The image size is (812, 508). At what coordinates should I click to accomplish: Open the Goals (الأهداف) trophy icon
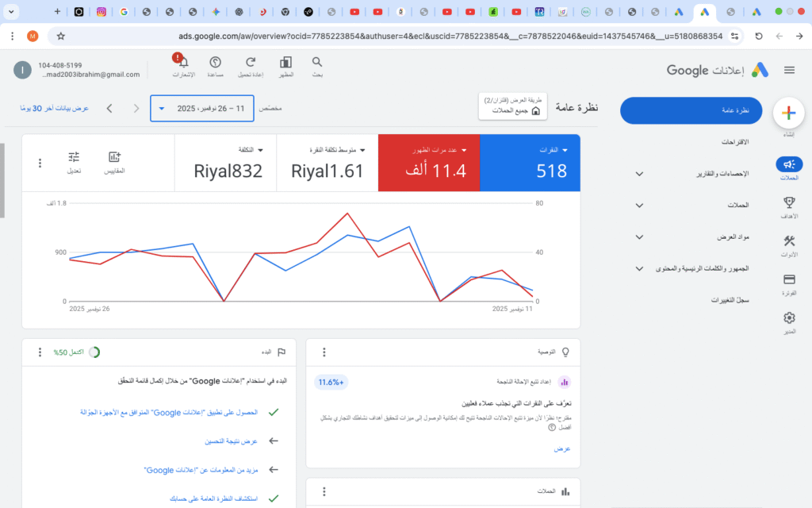point(788,203)
